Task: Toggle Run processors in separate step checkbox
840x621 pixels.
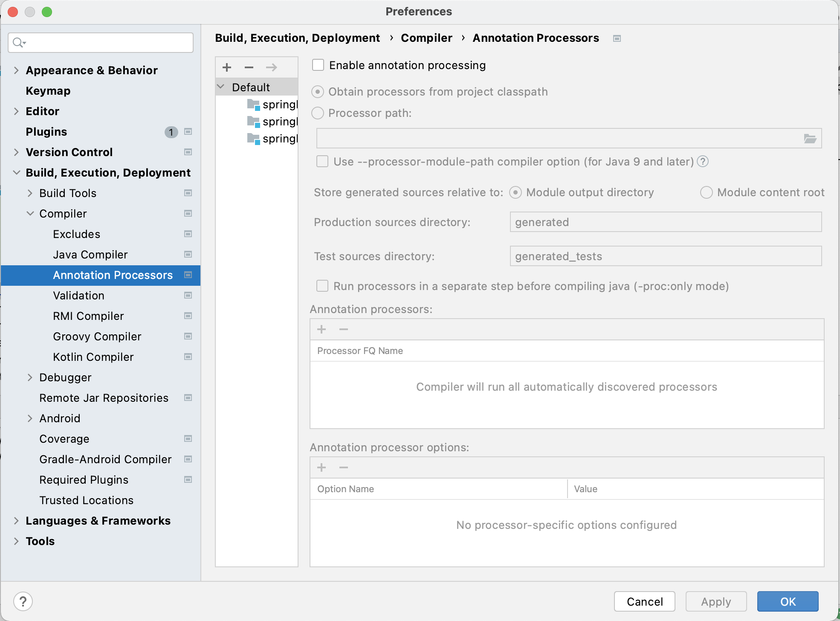Action: coord(322,286)
